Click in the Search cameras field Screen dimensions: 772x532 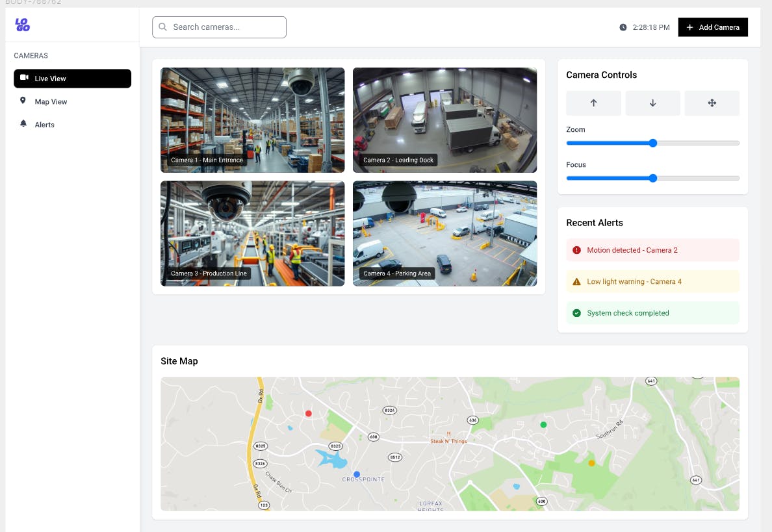219,27
